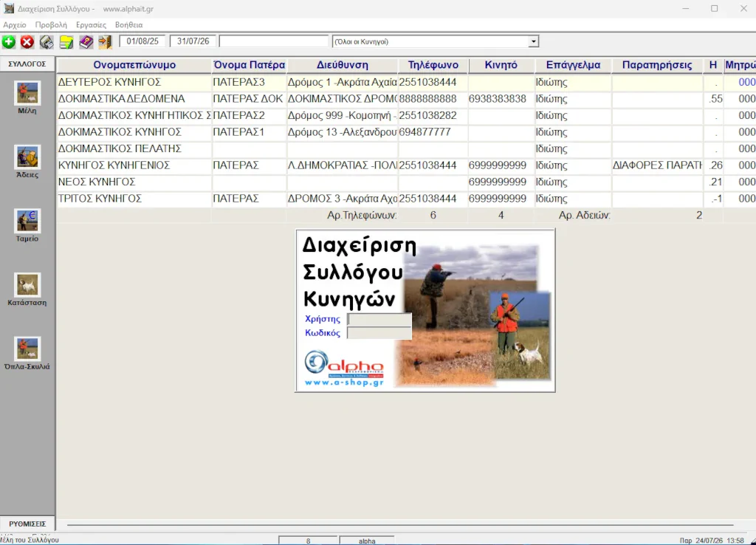The image size is (756, 545).
Task: Click address cell Λ.ΔΗΜΟΚΡΑΤΙΑΣ
Action: [343, 165]
